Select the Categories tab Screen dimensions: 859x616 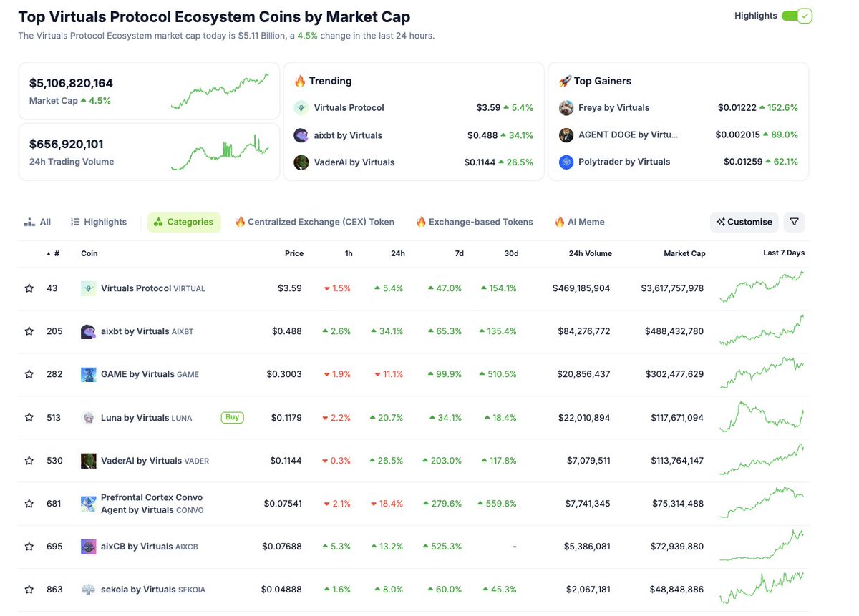(184, 222)
